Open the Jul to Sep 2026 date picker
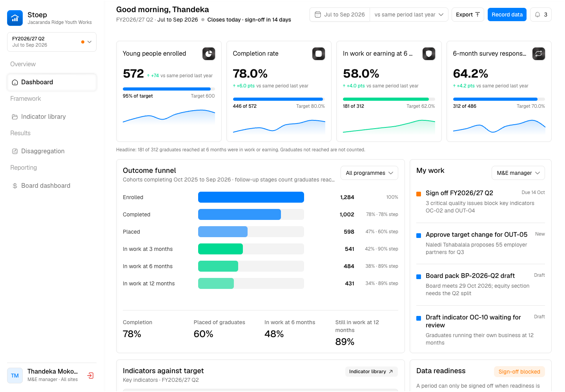Viewport: 565px width, 392px height. (340, 15)
